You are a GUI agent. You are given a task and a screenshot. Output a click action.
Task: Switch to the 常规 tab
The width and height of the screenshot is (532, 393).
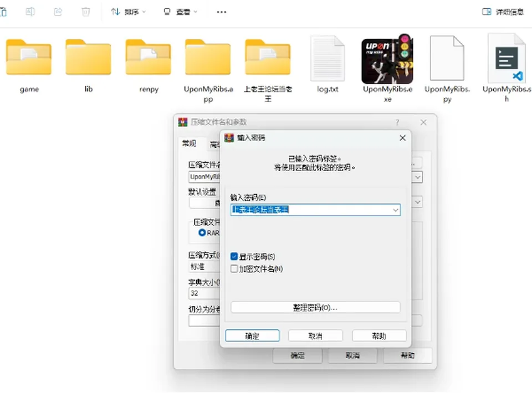pyautogui.click(x=189, y=143)
